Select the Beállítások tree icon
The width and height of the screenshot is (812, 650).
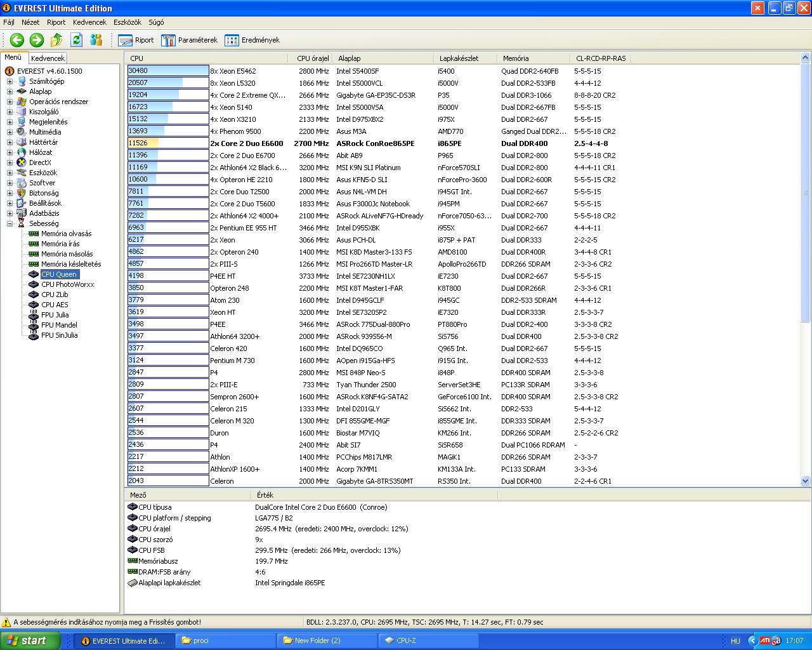click(x=22, y=203)
